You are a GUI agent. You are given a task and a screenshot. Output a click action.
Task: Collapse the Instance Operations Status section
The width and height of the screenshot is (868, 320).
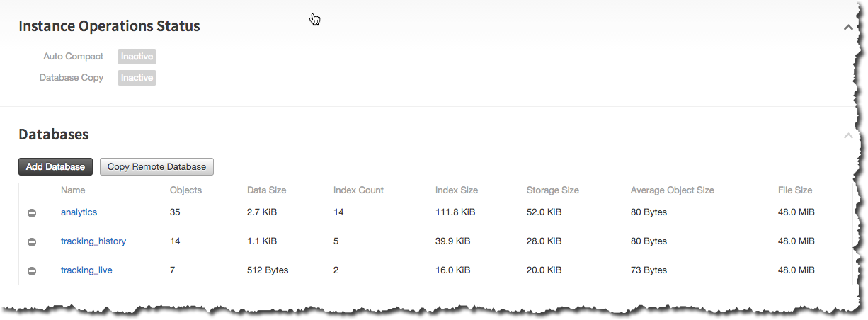coord(847,28)
